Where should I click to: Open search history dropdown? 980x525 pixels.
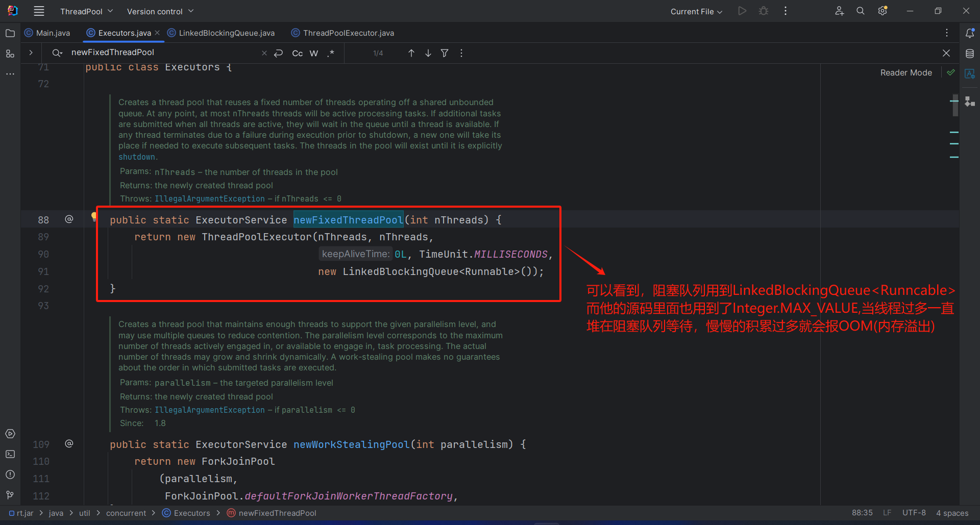(x=57, y=53)
